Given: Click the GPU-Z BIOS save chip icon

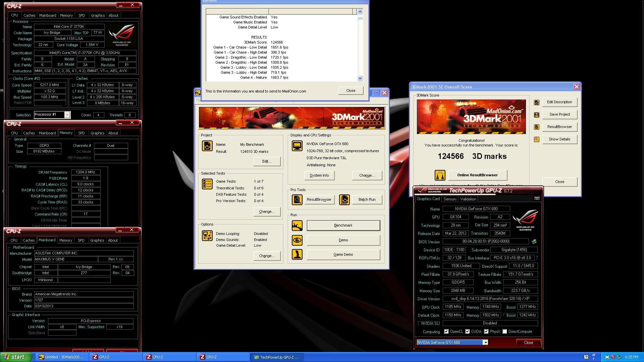Looking at the screenshot, I should [534, 241].
